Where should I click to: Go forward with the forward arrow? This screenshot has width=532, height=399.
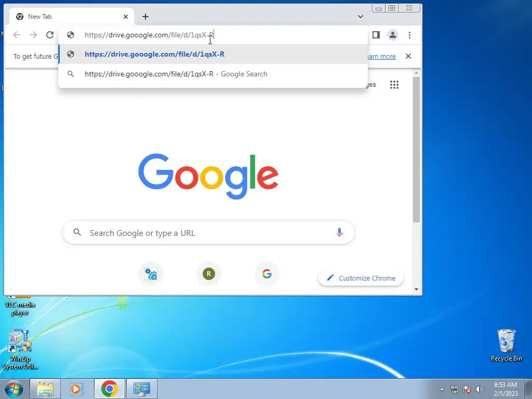[x=33, y=35]
